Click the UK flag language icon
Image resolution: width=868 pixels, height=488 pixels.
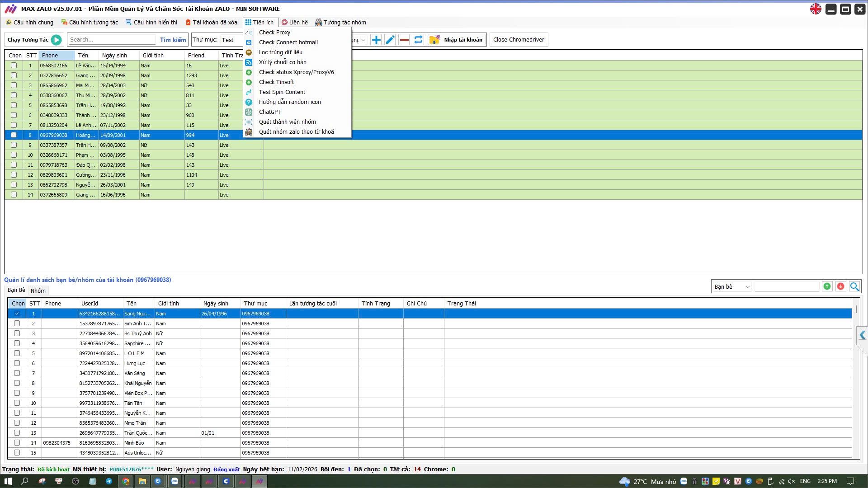pos(816,9)
